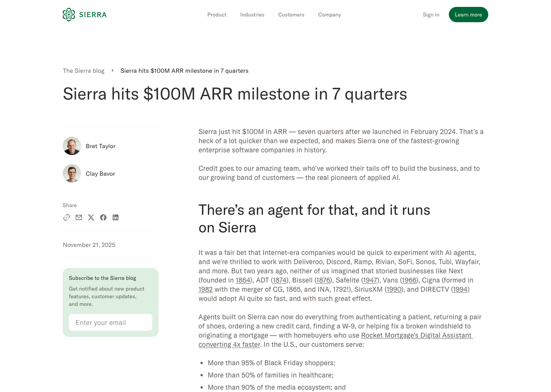The height and width of the screenshot is (392, 551).
Task: Share the post on X
Action: [x=91, y=217]
